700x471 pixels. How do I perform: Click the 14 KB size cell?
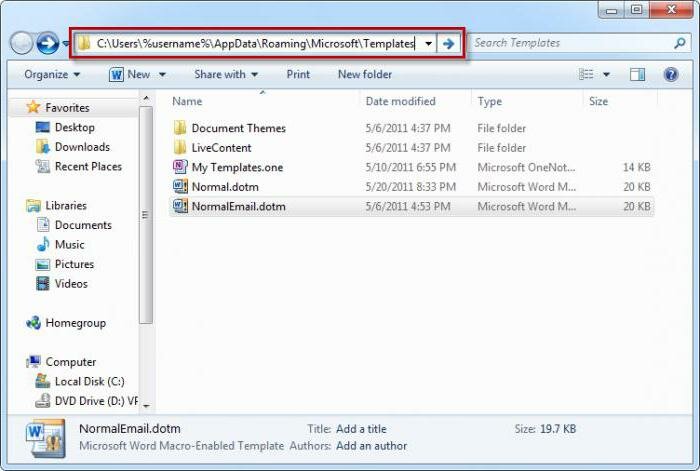coord(637,167)
